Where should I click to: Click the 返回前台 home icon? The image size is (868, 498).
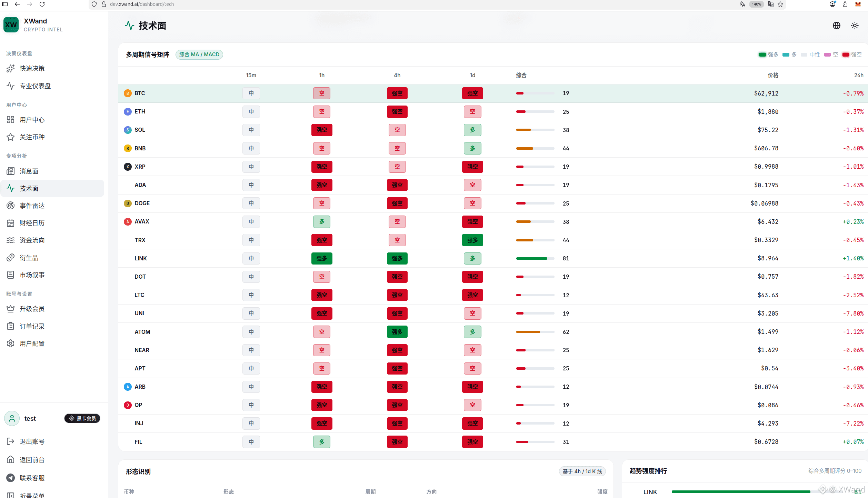coord(11,460)
